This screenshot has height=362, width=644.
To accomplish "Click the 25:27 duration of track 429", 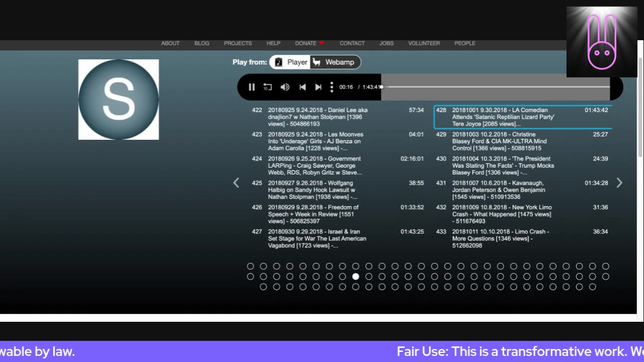I will pyautogui.click(x=600, y=134).
